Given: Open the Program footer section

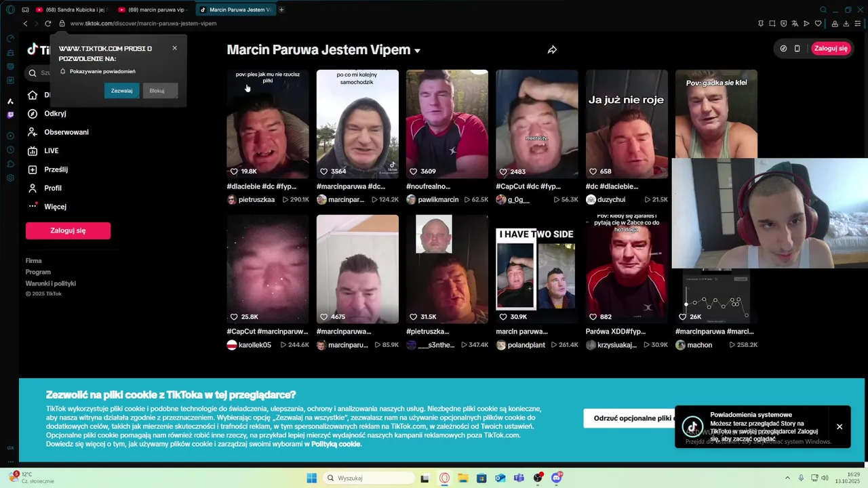Looking at the screenshot, I should coord(38,272).
